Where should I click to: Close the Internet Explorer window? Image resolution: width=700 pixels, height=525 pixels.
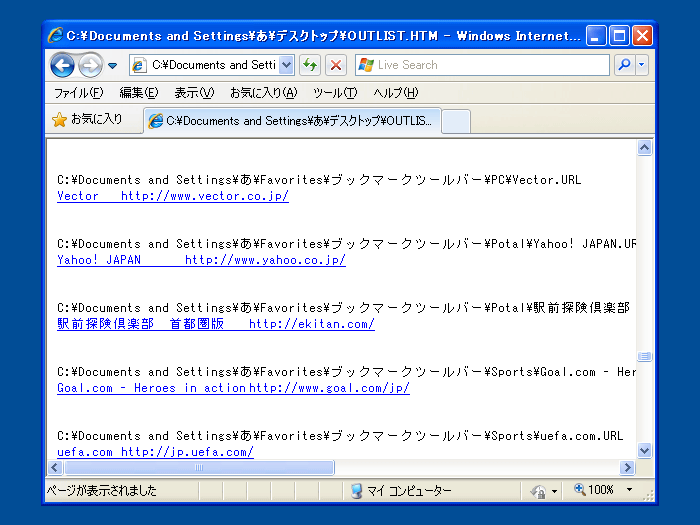[642, 36]
